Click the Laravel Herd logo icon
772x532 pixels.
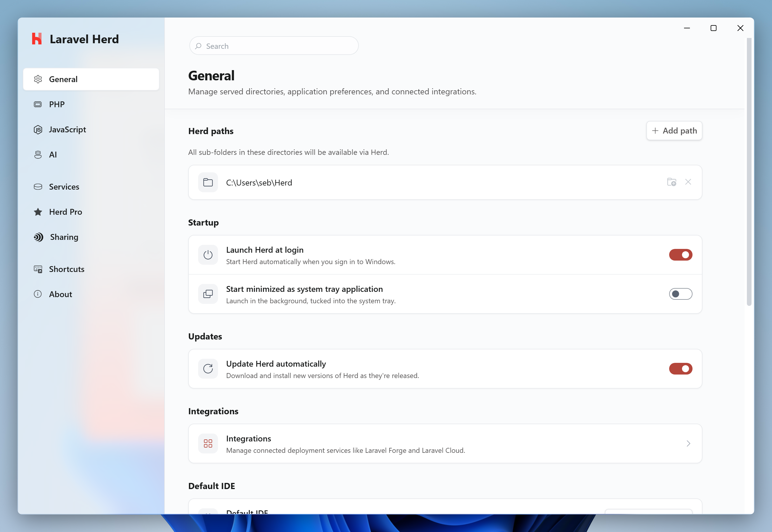(37, 39)
